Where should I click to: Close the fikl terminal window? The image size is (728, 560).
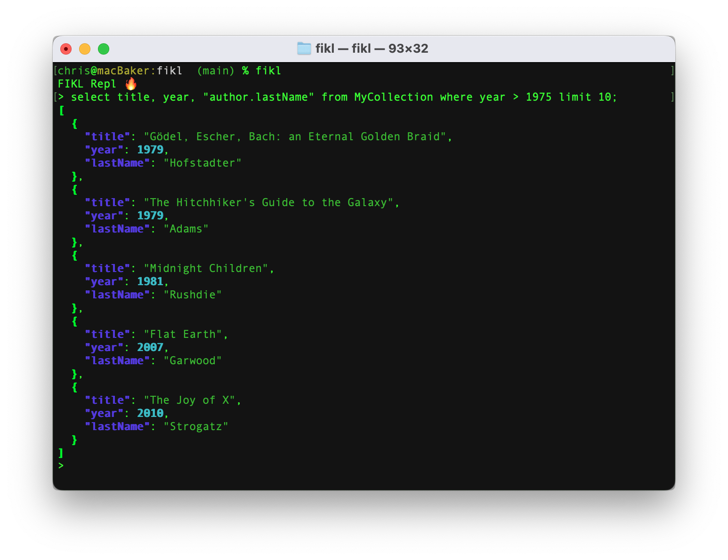(66, 49)
